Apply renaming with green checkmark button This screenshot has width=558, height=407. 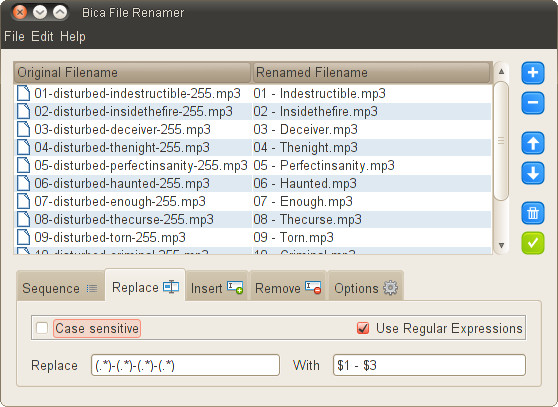[533, 243]
